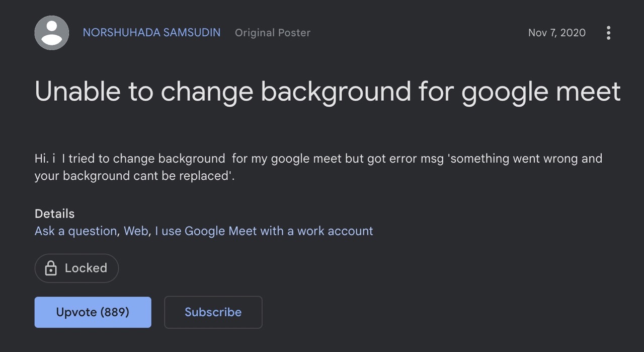644x352 pixels.
Task: Click the person silhouette inside the avatar circle
Action: (x=51, y=31)
